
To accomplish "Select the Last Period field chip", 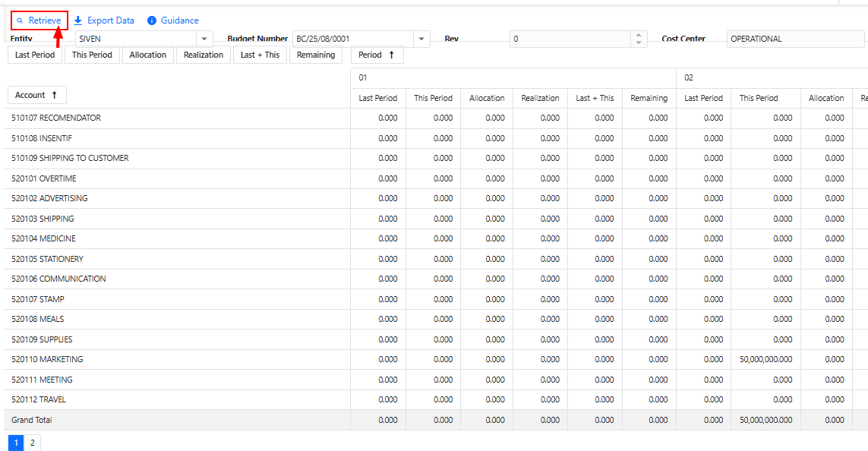I will pos(35,55).
